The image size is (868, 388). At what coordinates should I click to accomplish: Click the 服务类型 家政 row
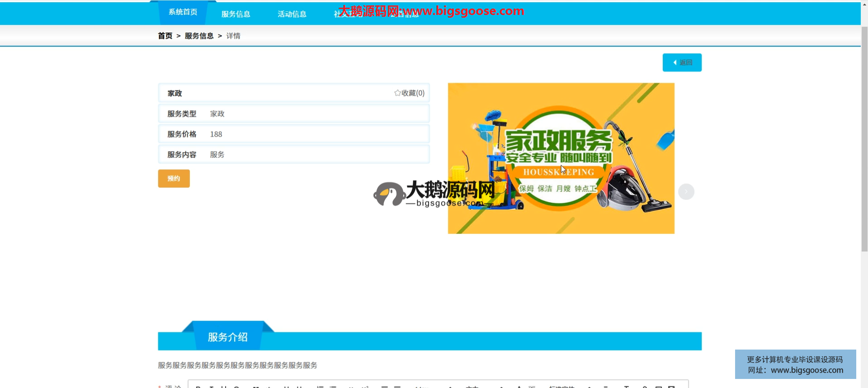pos(293,114)
